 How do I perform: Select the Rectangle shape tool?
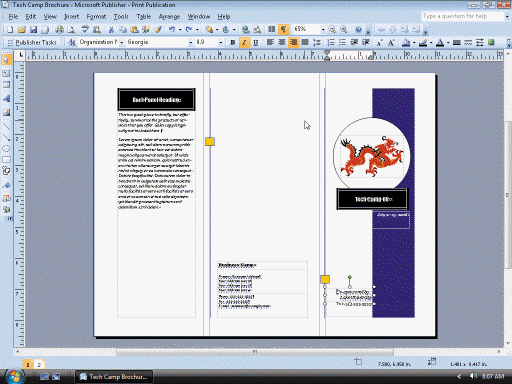click(x=6, y=160)
